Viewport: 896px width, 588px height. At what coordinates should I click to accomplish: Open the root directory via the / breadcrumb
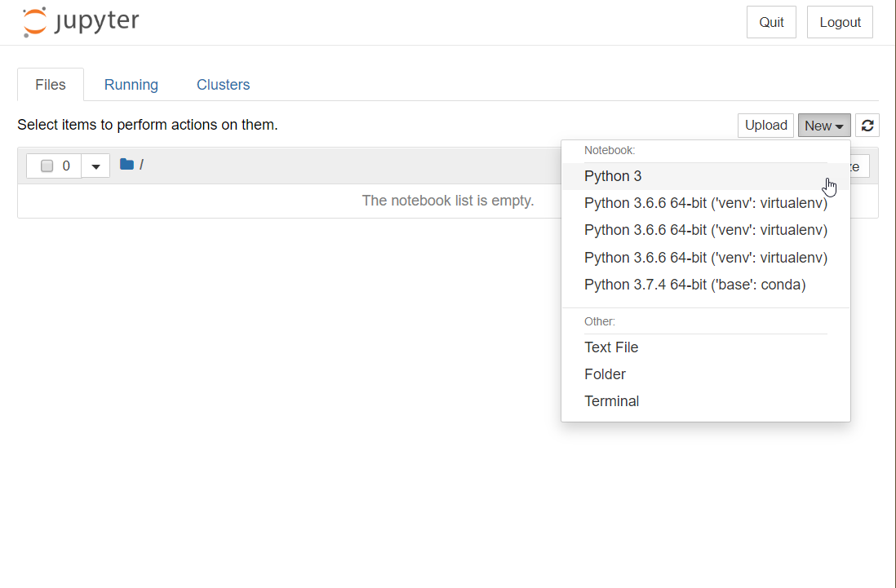tap(142, 165)
